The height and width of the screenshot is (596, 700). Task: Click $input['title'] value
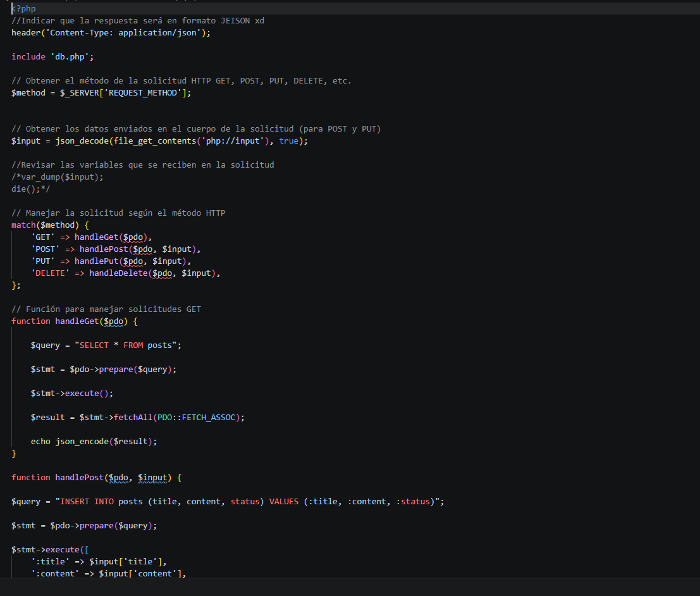[x=125, y=562]
